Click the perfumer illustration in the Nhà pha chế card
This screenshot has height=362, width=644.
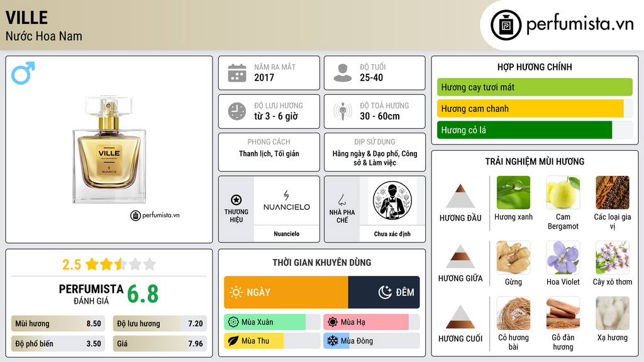point(392,200)
